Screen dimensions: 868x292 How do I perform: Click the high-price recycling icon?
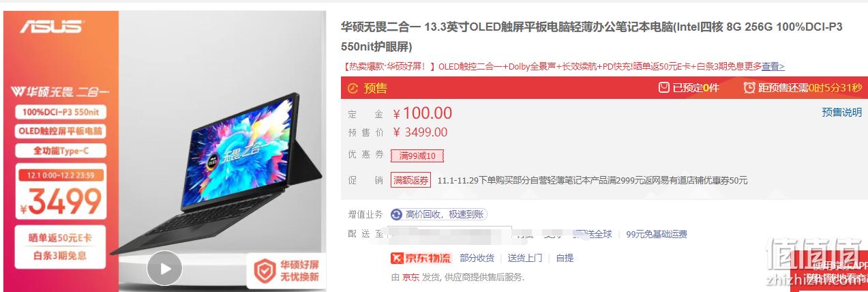(x=395, y=214)
